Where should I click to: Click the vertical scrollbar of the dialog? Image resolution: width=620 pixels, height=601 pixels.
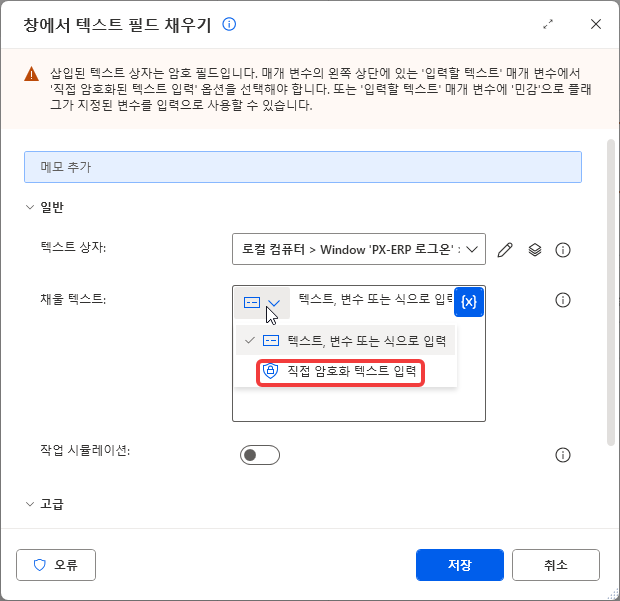pos(611,293)
